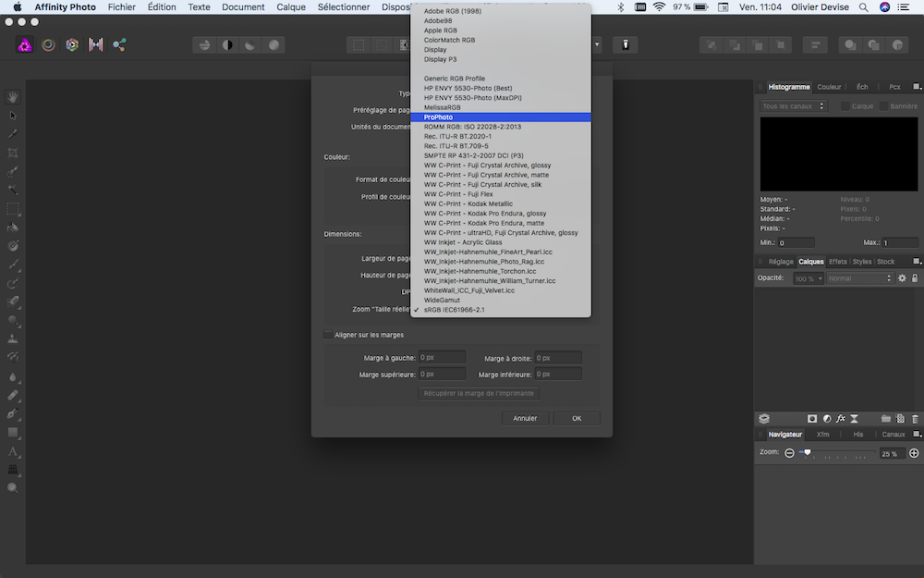924x578 pixels.
Task: Switch to the Tone Mapping persona
Action: [95, 44]
